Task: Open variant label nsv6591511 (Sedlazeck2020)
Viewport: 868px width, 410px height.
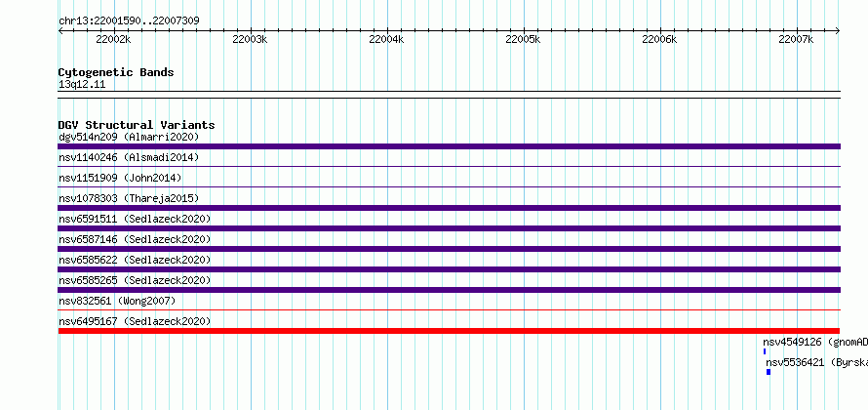Action: click(x=135, y=219)
